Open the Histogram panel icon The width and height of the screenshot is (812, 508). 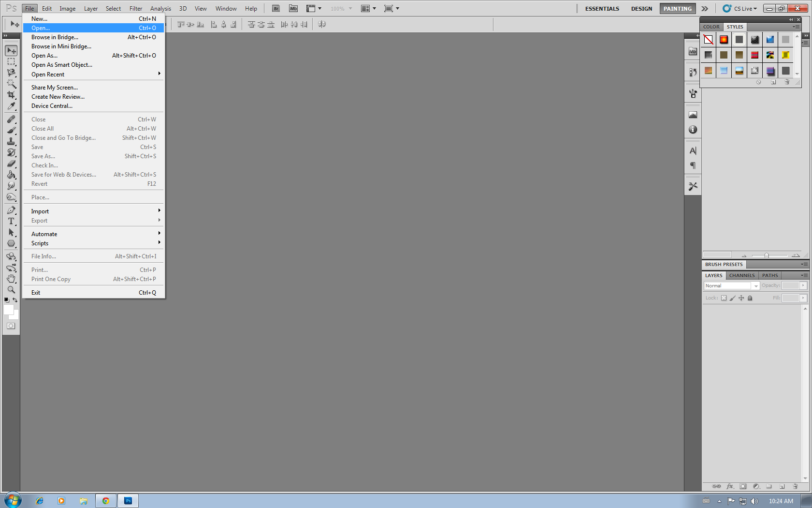pos(693,115)
